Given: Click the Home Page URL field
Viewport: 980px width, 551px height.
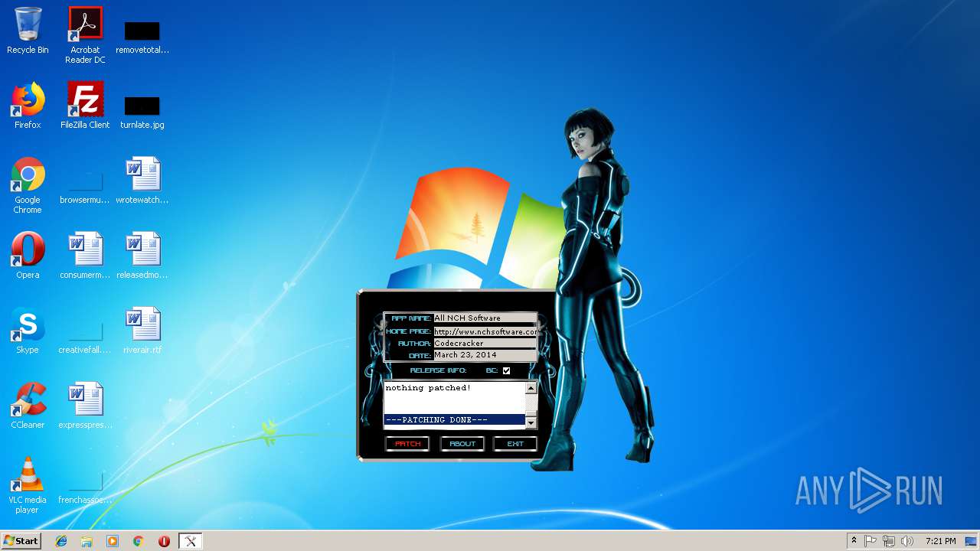Looking at the screenshot, I should coord(485,331).
